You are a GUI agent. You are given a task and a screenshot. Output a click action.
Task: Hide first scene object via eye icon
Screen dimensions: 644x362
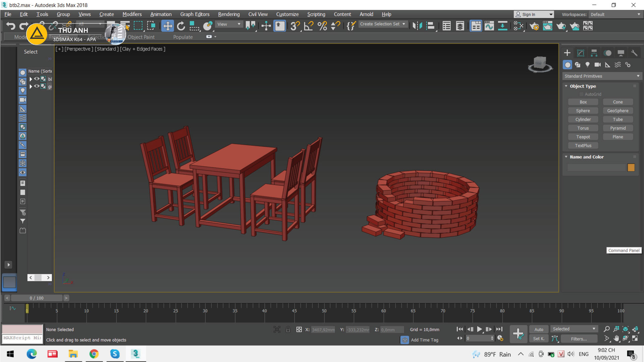(37, 79)
